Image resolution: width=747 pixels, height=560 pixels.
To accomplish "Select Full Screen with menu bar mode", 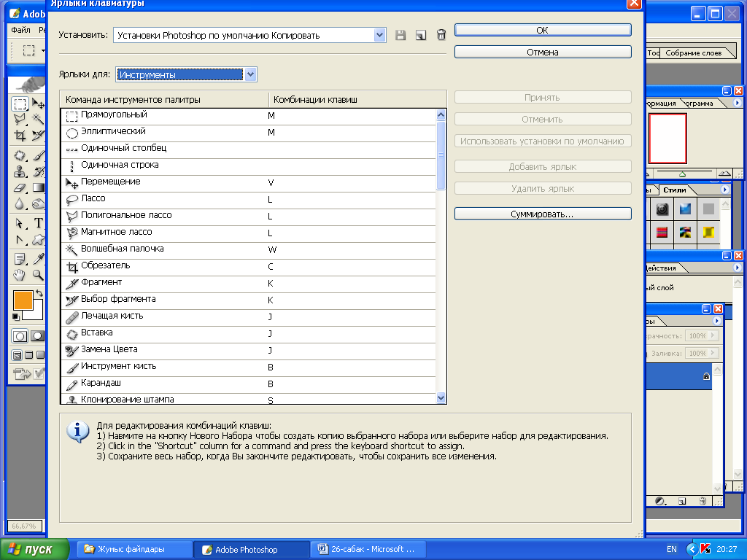I will (x=29, y=355).
